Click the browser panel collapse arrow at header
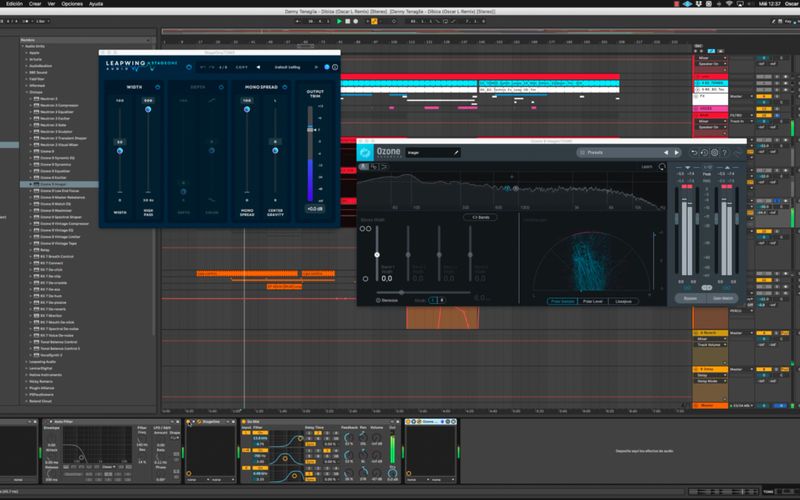The image size is (800, 500). [148, 40]
